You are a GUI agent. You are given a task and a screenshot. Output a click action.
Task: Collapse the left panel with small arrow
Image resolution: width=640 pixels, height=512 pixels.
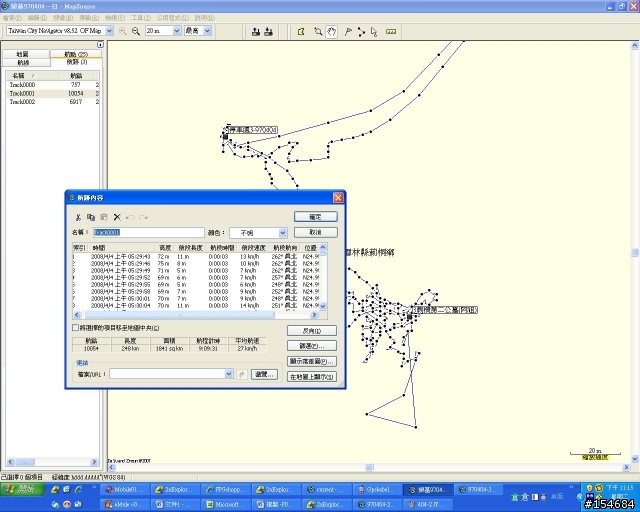100,45
